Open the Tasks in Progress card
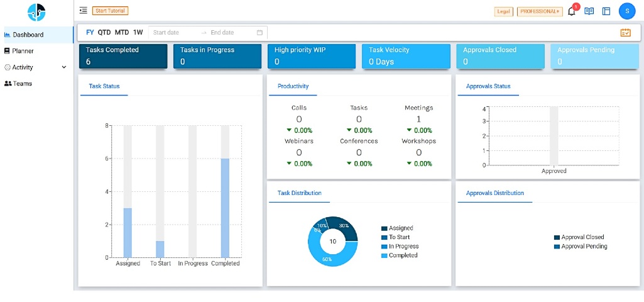The width and height of the screenshot is (644, 302). (x=217, y=56)
